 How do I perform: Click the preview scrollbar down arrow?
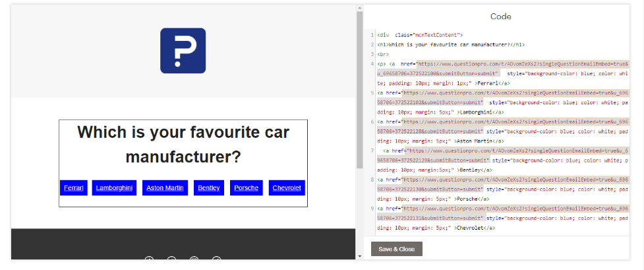click(359, 256)
